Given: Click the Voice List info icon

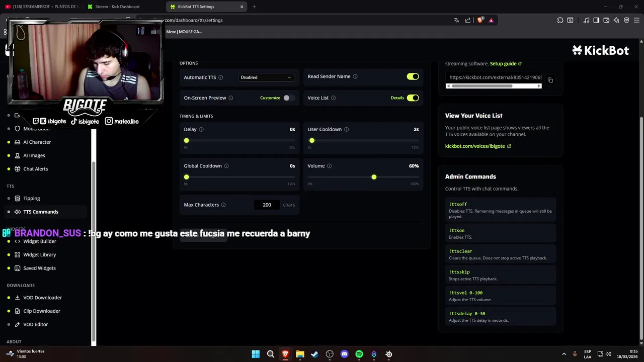Looking at the screenshot, I should point(334,98).
